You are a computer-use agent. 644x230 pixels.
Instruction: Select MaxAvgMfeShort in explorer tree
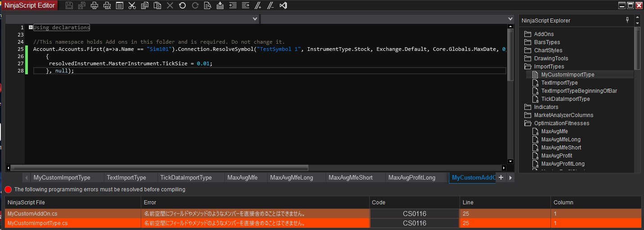(561, 148)
